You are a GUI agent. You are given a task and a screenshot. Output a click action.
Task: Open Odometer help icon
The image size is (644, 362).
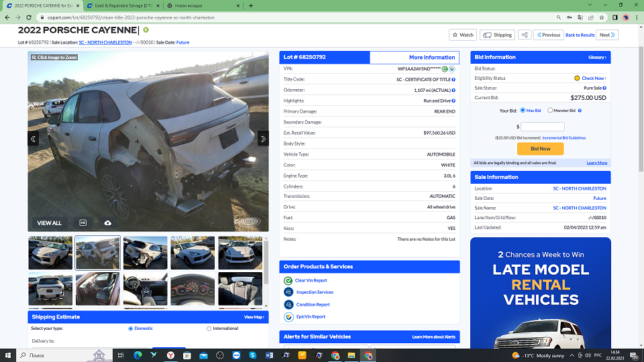coord(453,90)
